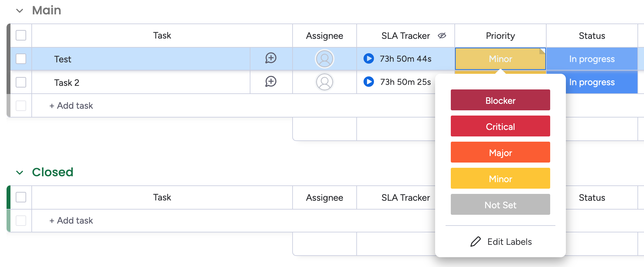Check the select-all checkbox in Closed group

[21, 197]
